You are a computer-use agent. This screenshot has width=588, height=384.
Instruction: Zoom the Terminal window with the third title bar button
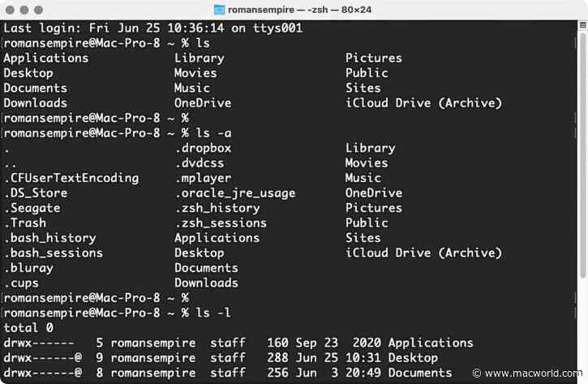click(x=38, y=10)
